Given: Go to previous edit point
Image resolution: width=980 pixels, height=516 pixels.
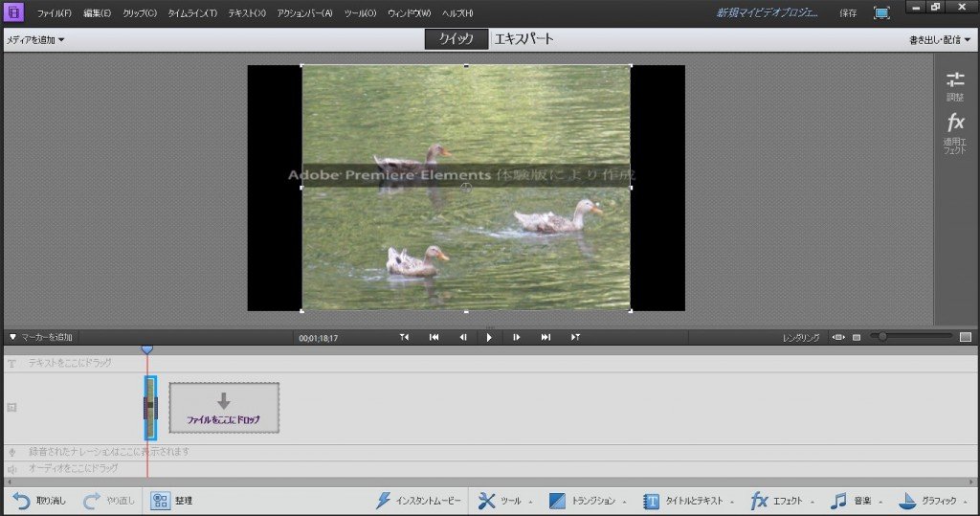Looking at the screenshot, I should 405,337.
